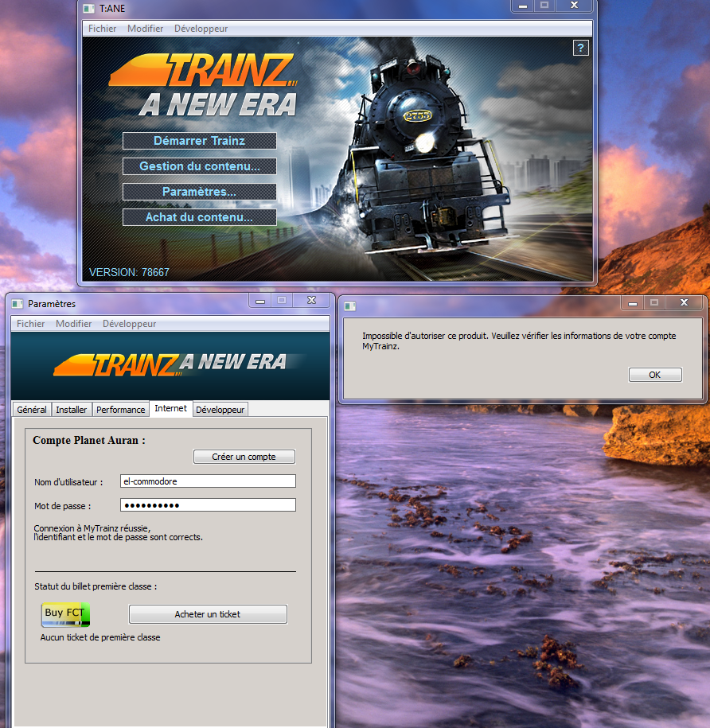Switch to the Général tab
This screenshot has width=710, height=728.
32,410
